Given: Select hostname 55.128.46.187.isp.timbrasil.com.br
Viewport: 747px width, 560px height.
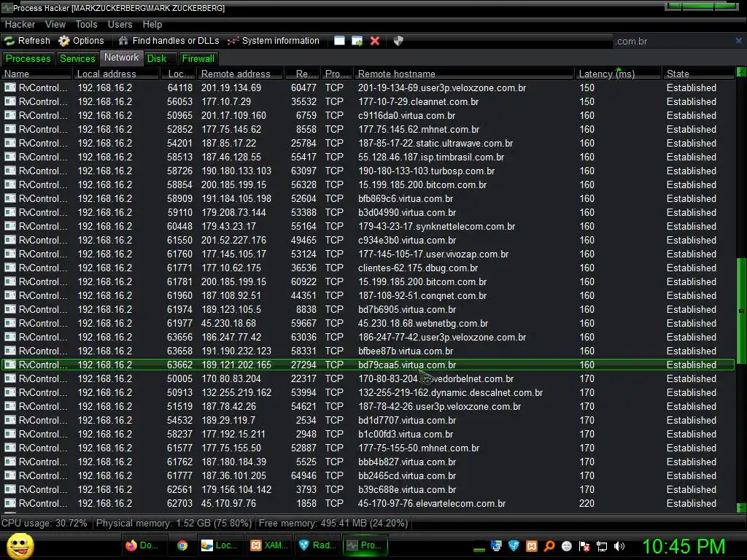Looking at the screenshot, I should [431, 157].
